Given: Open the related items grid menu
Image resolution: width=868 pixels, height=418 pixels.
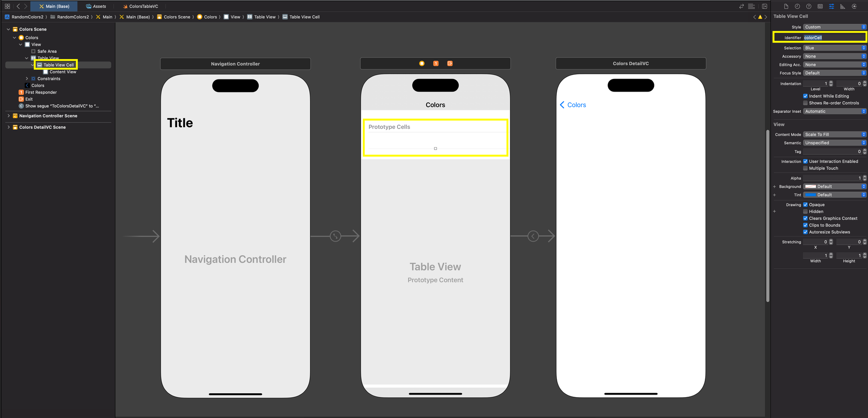Looking at the screenshot, I should click(x=7, y=6).
